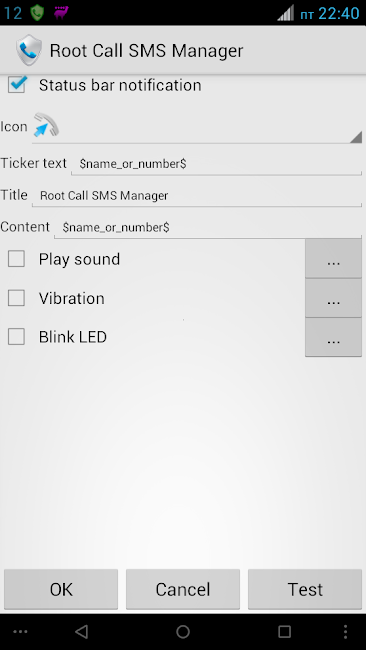The width and height of the screenshot is (366, 650).
Task: Enable the Vibration checkbox
Action: click(17, 298)
